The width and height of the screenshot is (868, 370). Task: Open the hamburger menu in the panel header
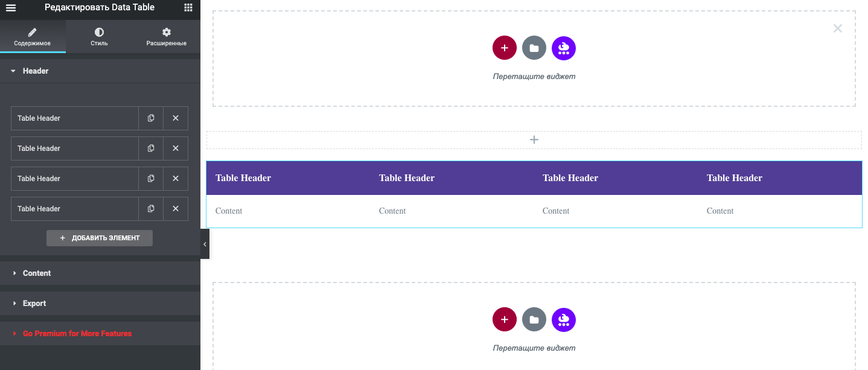click(10, 8)
